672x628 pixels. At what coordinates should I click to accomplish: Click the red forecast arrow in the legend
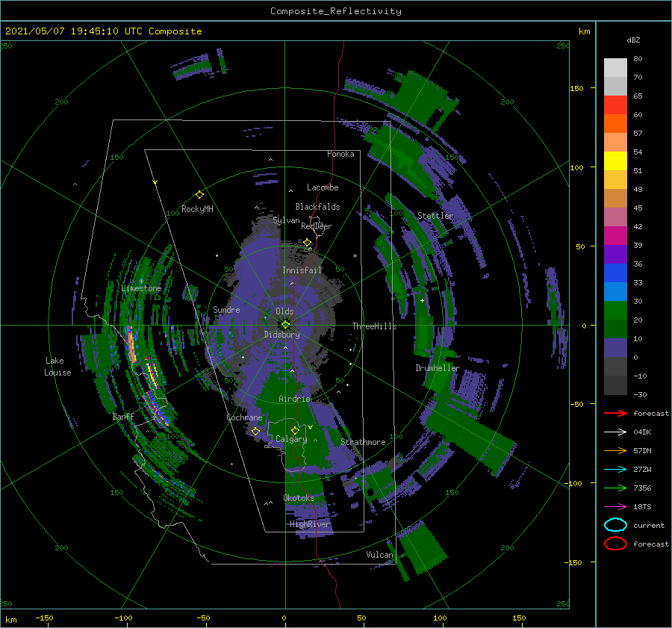click(615, 413)
